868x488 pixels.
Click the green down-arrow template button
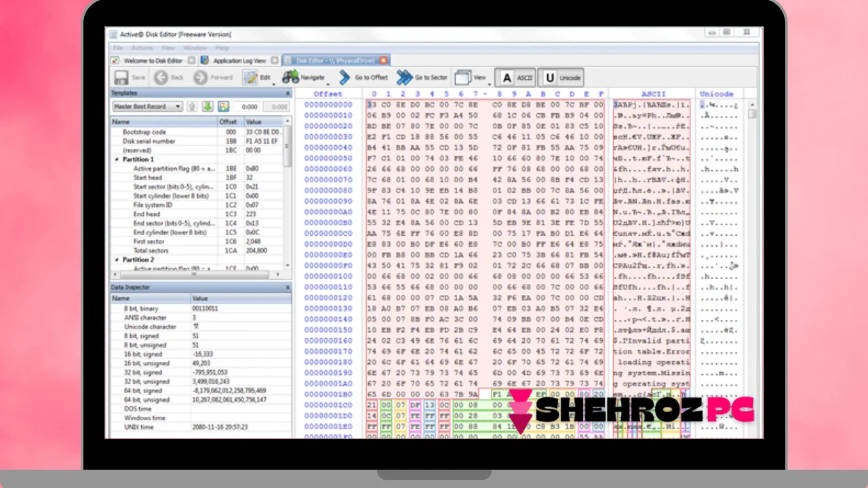pyautogui.click(x=208, y=106)
